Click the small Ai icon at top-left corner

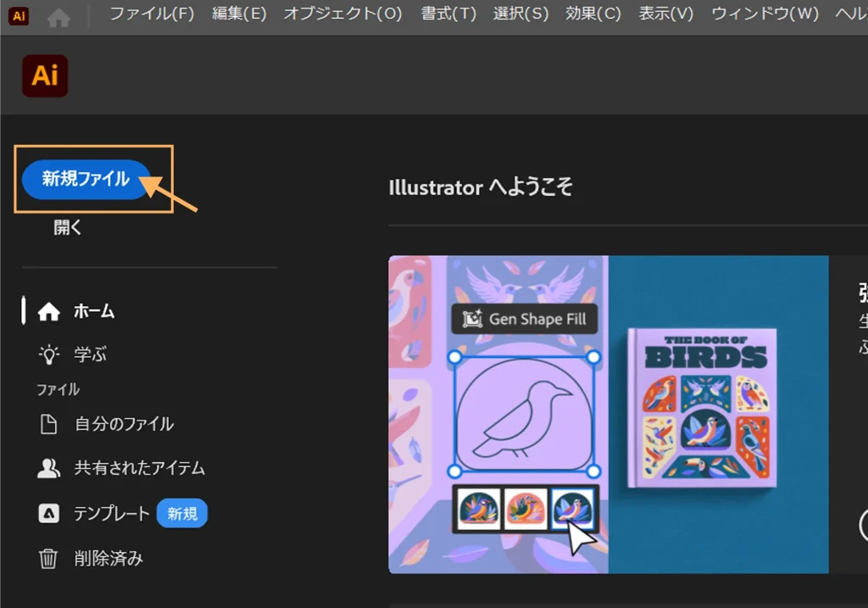tap(19, 15)
